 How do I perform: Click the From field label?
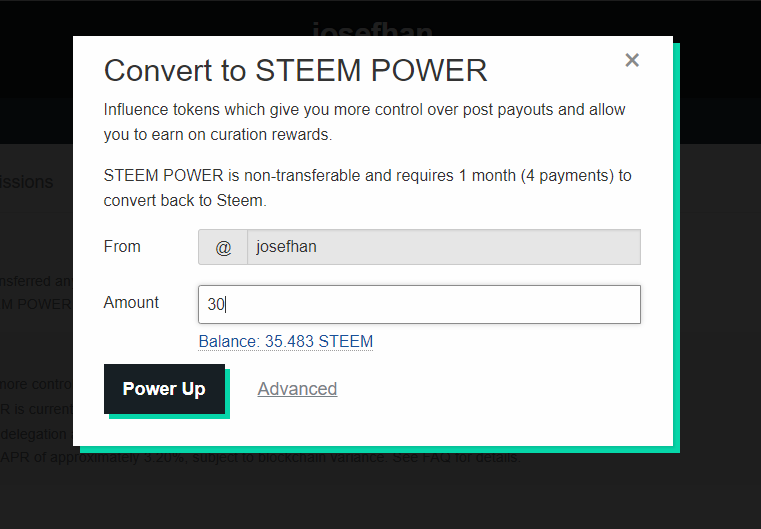(122, 246)
